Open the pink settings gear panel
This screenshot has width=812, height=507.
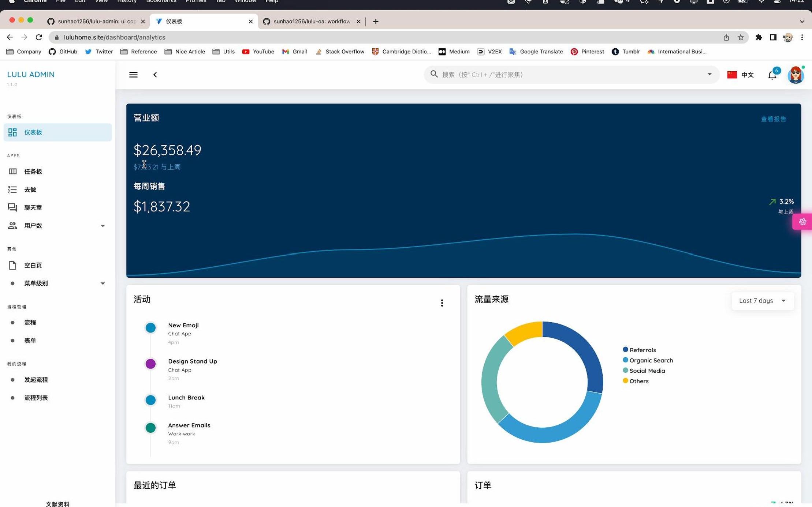[x=802, y=222]
